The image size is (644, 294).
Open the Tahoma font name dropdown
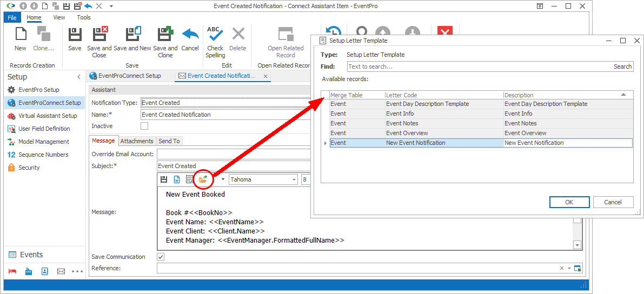[x=294, y=179]
